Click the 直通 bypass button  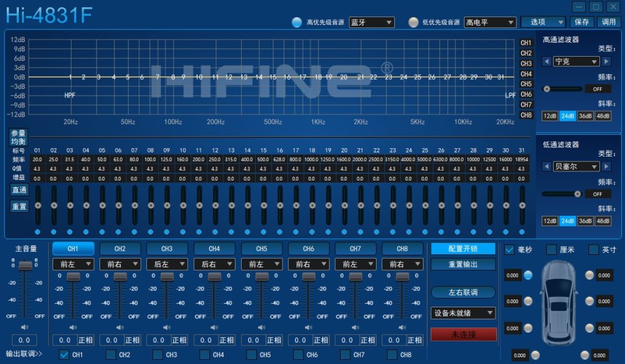pos(19,190)
